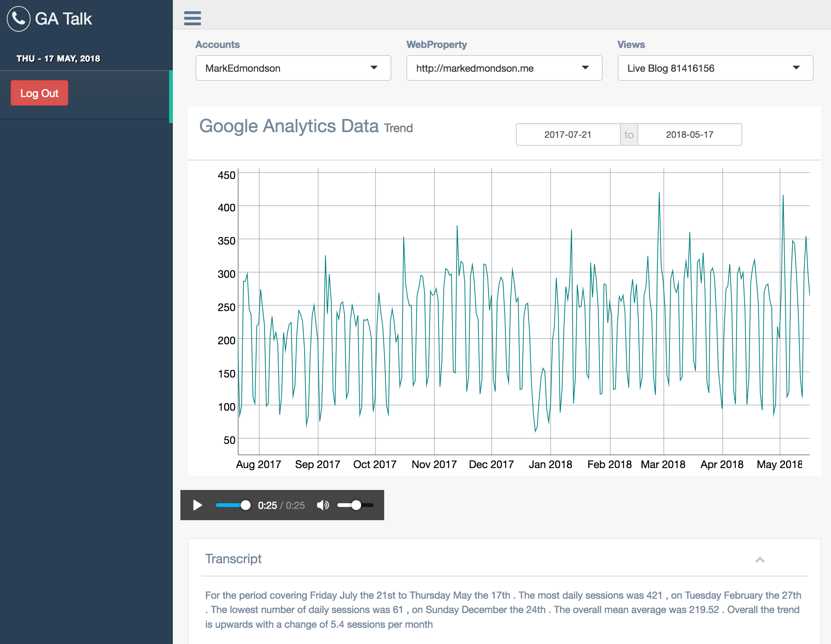
Task: Collapse the Transcript panel chevron
Action: point(759,559)
